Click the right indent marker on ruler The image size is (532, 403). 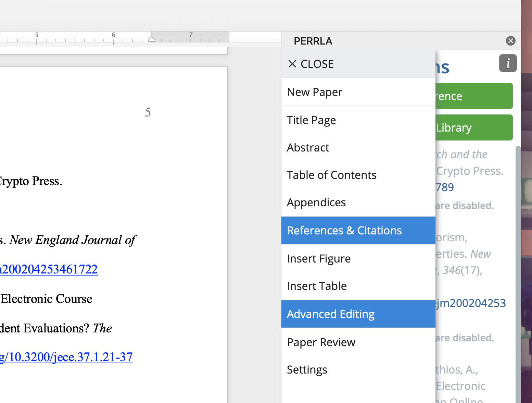152,39
